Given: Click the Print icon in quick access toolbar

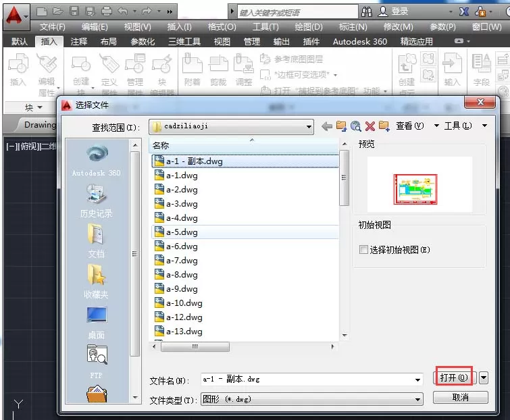Looking at the screenshot, I should click(x=107, y=11).
